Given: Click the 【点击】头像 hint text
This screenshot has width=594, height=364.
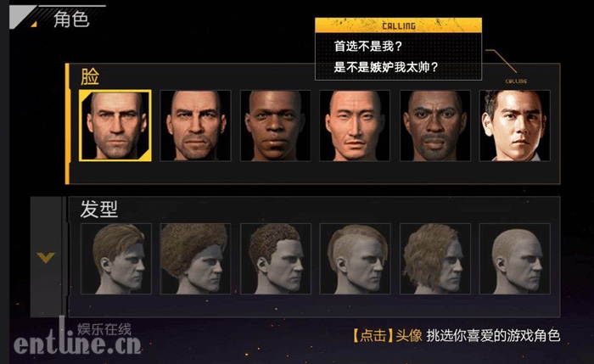Looking at the screenshot, I should pos(387,336).
